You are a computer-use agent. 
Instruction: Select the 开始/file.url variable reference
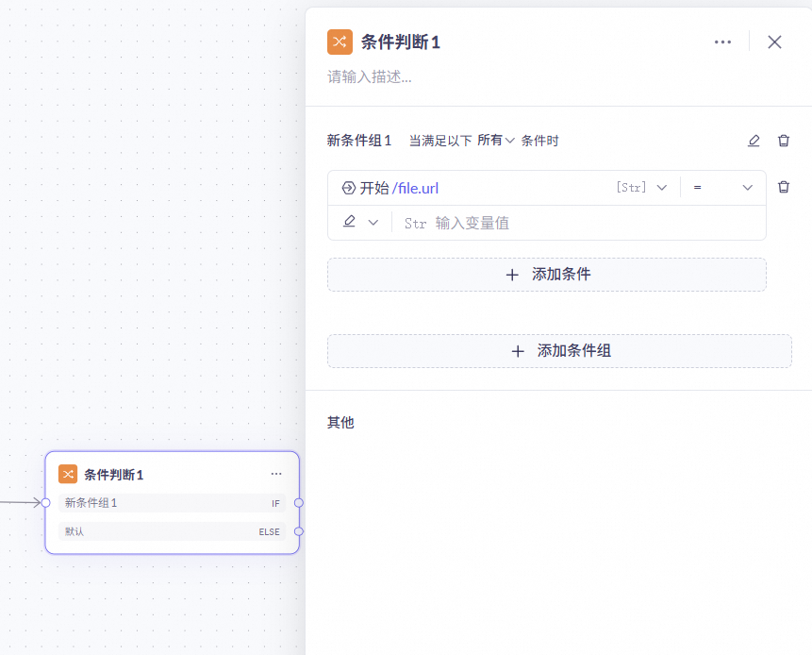pyautogui.click(x=399, y=188)
